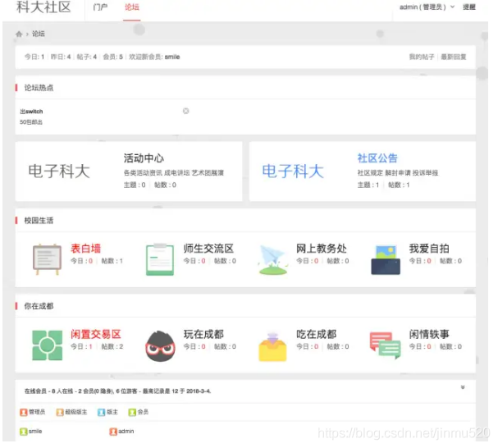Screen dimensions: 498x448
Task: Click the 师生交流区 clipboard icon
Action: [x=160, y=259]
